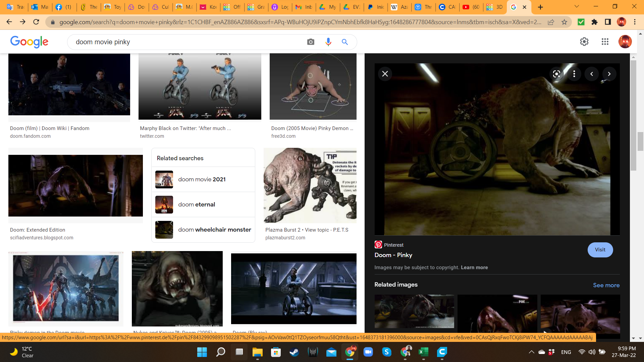Open Doom Extended Edition image thumbnail
The width and height of the screenshot is (644, 362).
click(x=75, y=185)
